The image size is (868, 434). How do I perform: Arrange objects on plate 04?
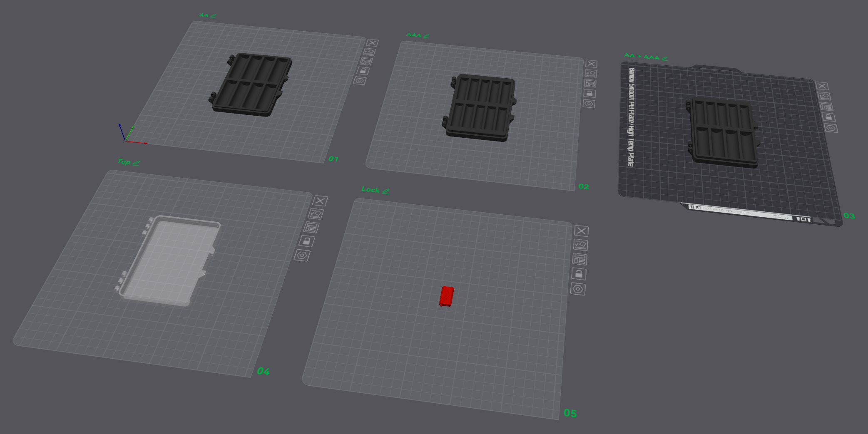pyautogui.click(x=311, y=227)
